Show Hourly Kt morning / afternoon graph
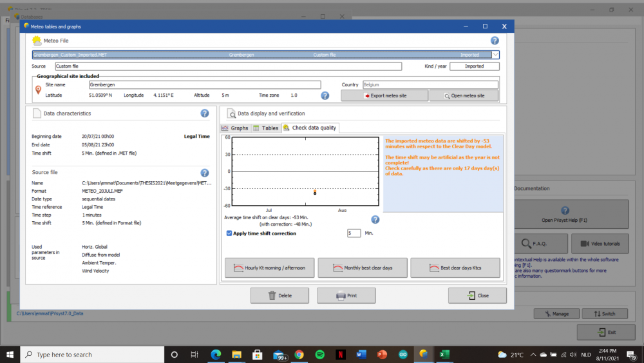This screenshot has height=363, width=644. pyautogui.click(x=269, y=268)
